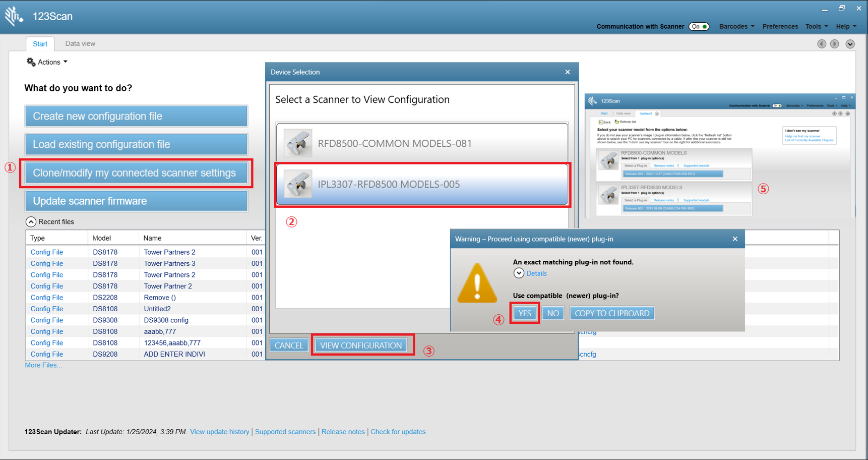This screenshot has height=460, width=868.
Task: Click the back navigation arrow below the menu bar
Action: pos(822,44)
